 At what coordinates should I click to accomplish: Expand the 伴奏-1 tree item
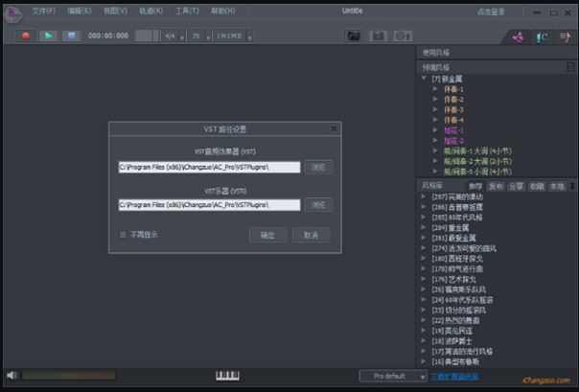coord(435,89)
